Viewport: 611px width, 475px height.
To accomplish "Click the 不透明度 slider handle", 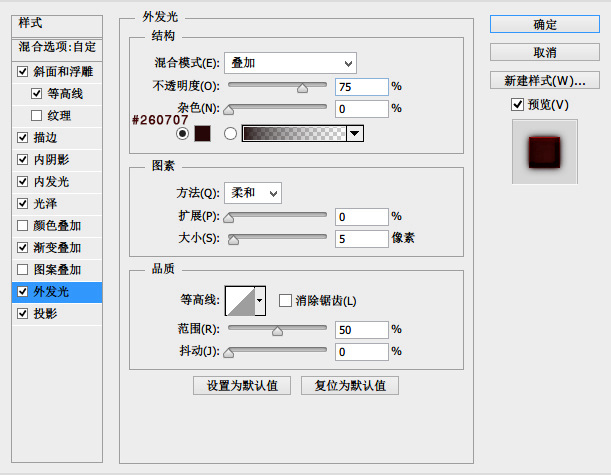I will tap(302, 88).
